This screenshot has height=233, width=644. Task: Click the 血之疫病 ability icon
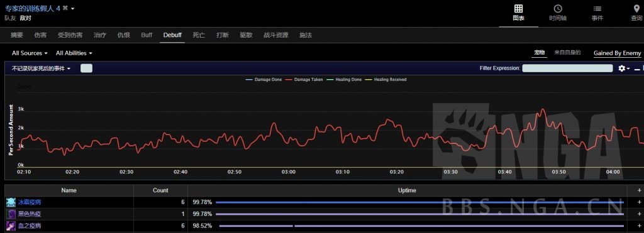coord(11,225)
